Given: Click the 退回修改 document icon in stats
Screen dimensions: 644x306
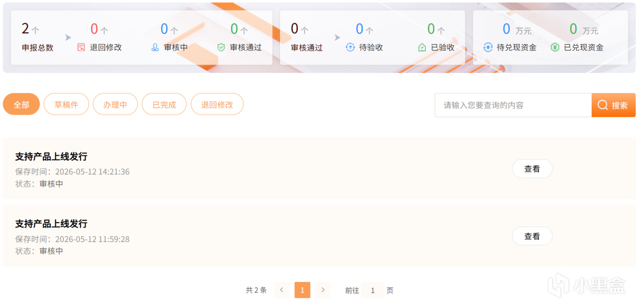Looking at the screenshot, I should tap(82, 47).
